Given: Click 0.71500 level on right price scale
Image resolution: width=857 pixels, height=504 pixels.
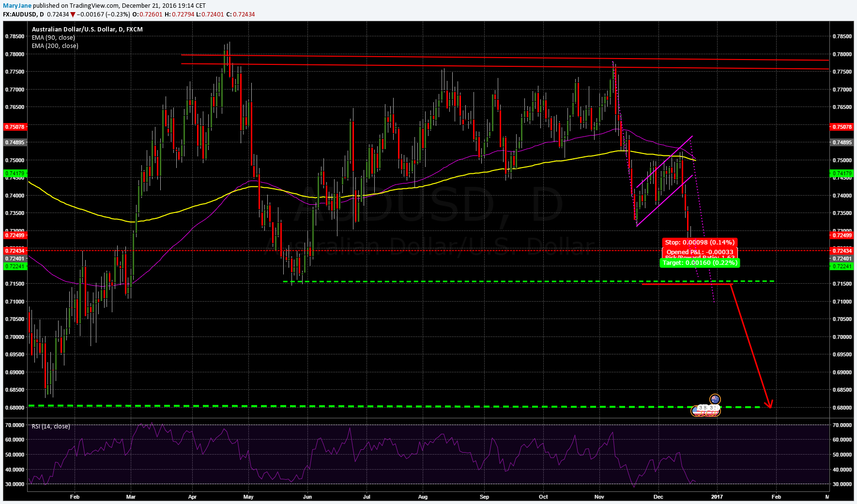Looking at the screenshot, I should tap(842, 284).
